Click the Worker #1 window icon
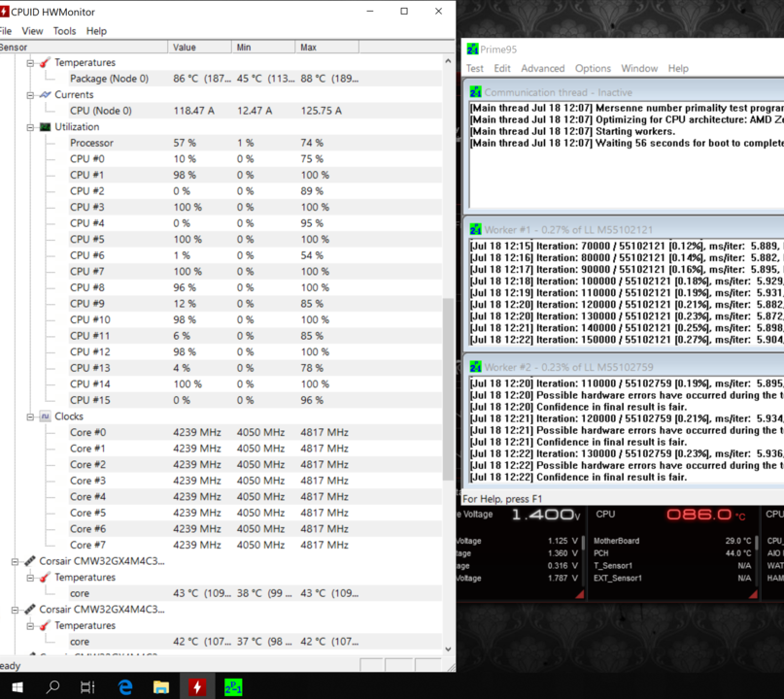 click(x=475, y=229)
